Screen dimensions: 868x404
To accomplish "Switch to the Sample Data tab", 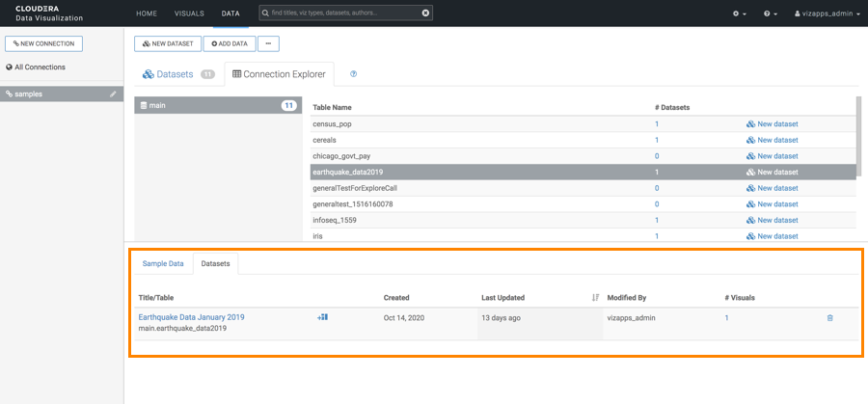I will click(x=163, y=263).
